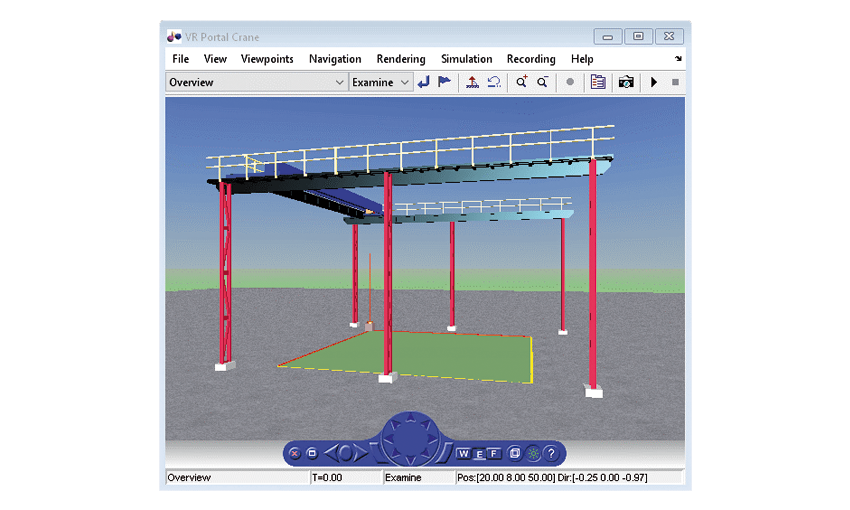Viewport: 850px width, 510px height.
Task: Open the Recording menu
Action: (531, 59)
